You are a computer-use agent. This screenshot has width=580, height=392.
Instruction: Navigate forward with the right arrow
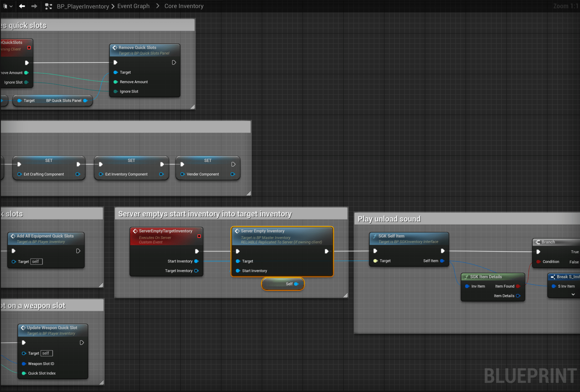point(34,6)
